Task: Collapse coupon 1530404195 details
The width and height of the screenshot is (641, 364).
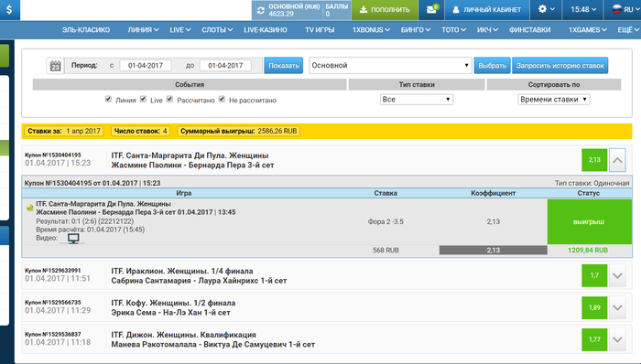Action: (617, 160)
